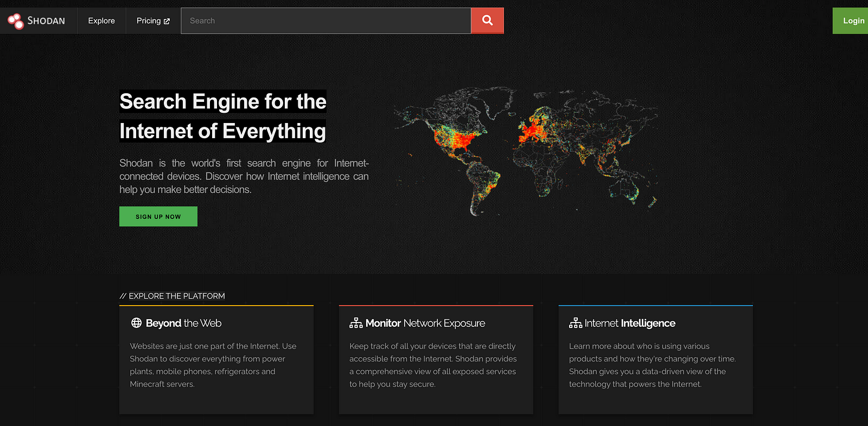Open the Internet Intelligence card heading
Screen dimensions: 868x426
click(630, 323)
